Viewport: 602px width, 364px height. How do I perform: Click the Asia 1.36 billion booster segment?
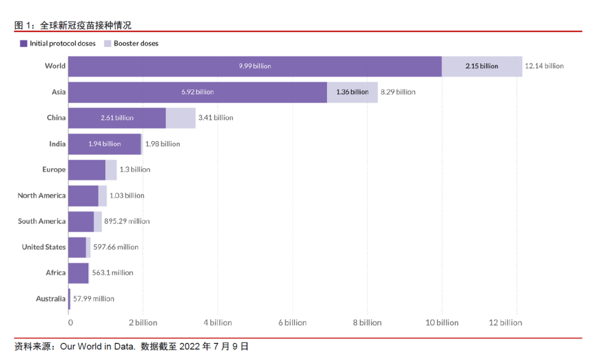click(352, 92)
